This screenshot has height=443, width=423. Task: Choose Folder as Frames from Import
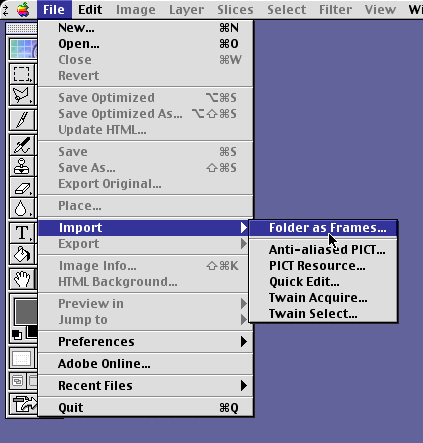pos(323,228)
